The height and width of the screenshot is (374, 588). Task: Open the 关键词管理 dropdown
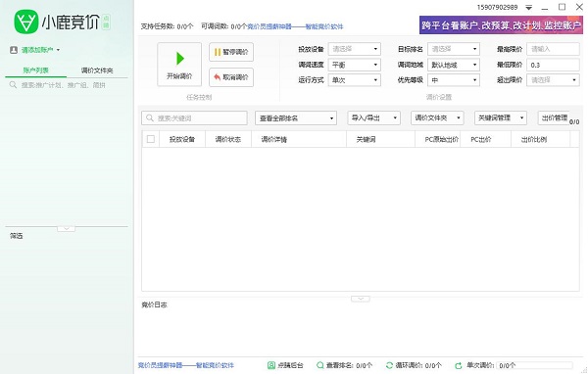click(x=501, y=118)
